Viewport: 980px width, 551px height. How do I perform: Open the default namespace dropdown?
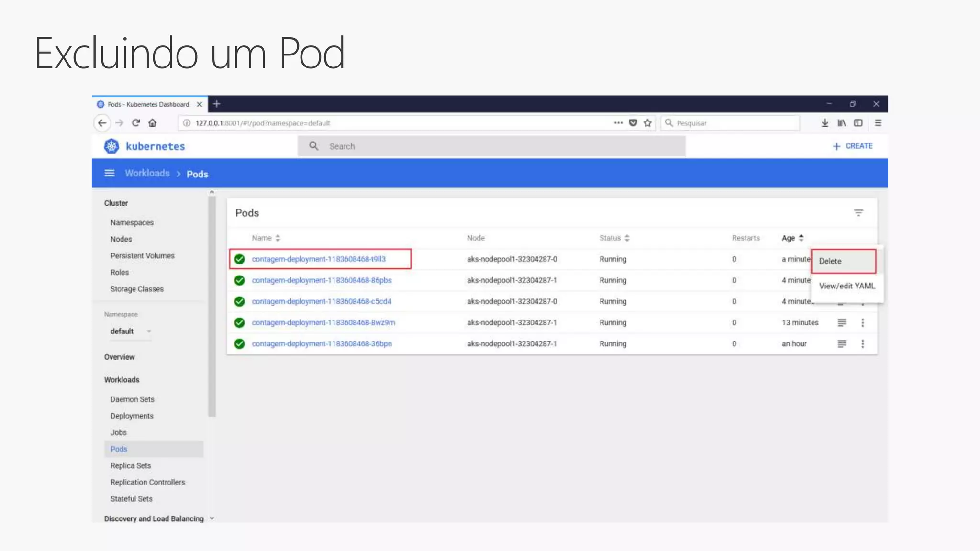tap(130, 331)
